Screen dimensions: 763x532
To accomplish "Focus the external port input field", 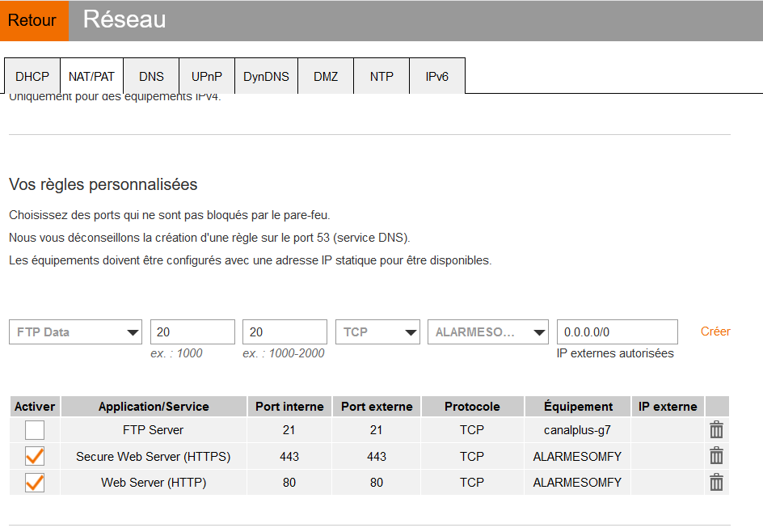I will 285,332.
